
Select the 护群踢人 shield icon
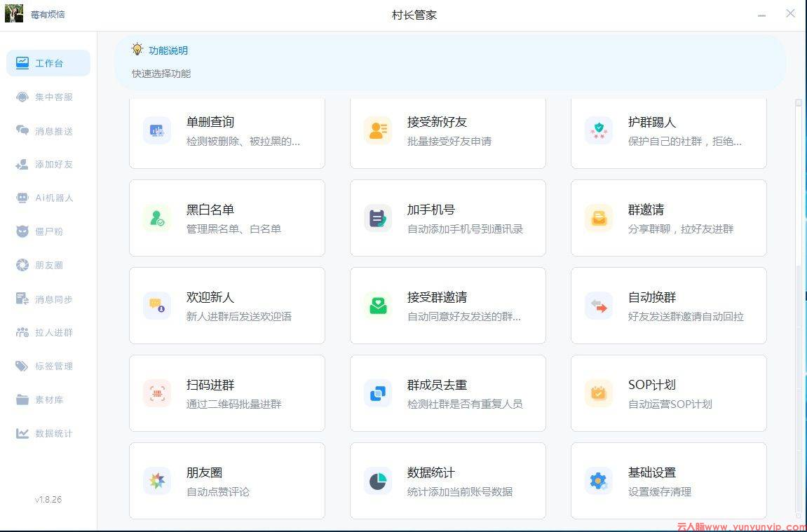[x=598, y=130]
